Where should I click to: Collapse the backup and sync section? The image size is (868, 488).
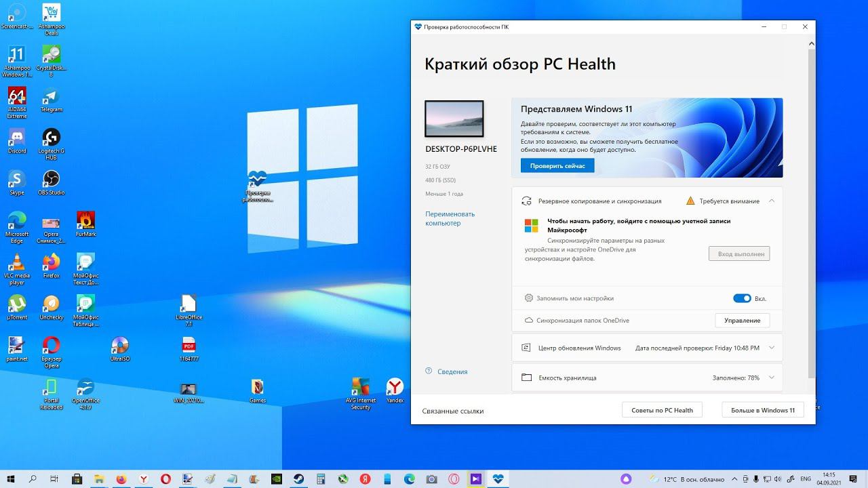772,201
